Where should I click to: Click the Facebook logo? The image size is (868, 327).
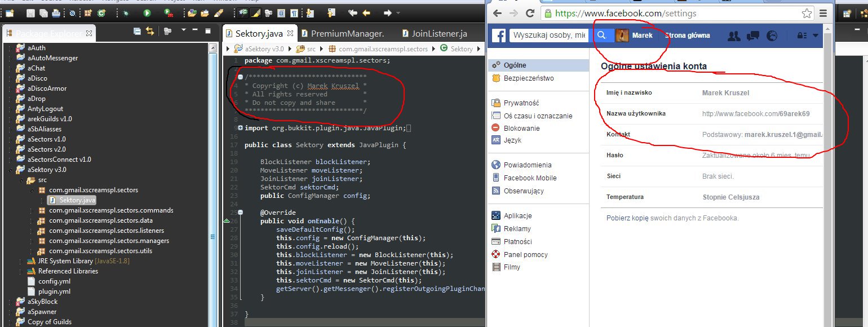click(x=499, y=36)
